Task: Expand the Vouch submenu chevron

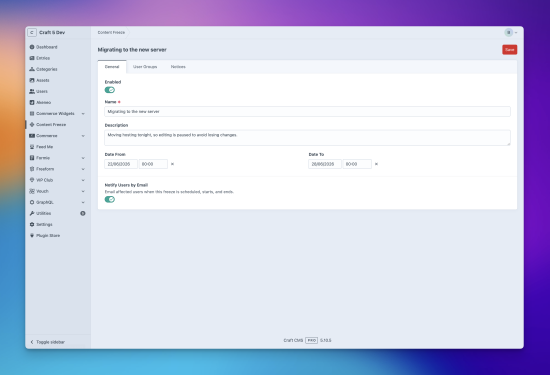Action: [83, 191]
